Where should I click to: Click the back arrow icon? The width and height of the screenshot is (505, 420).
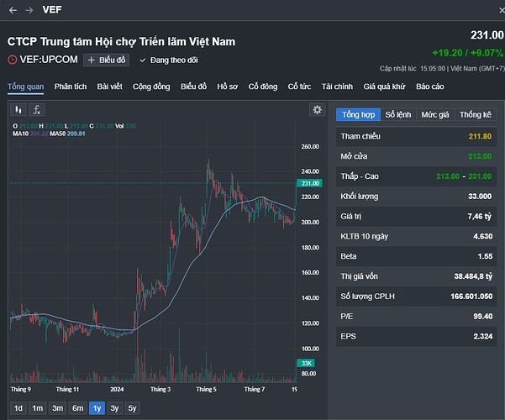pyautogui.click(x=13, y=10)
